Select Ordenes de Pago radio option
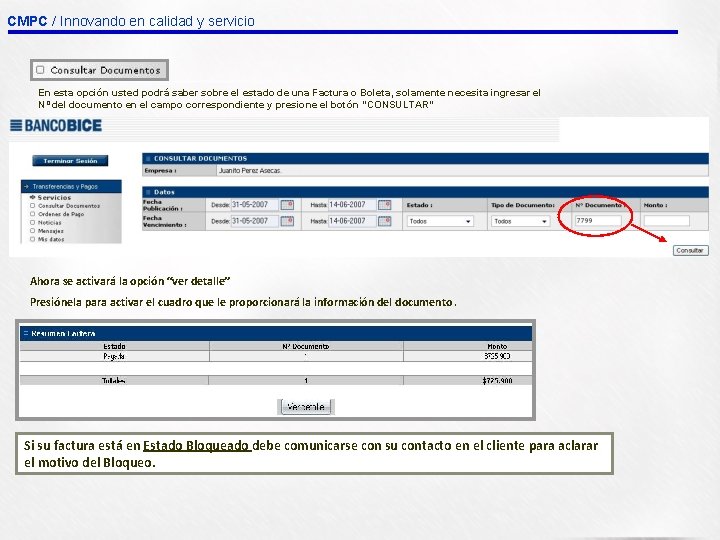 coord(33,214)
